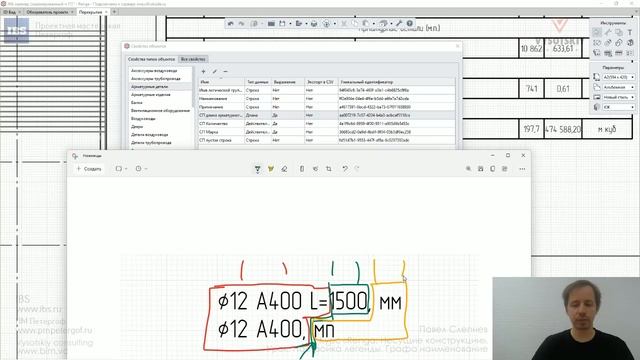Select eraser in Snipping Tool
Screen dimensions: 640x360
[284, 169]
